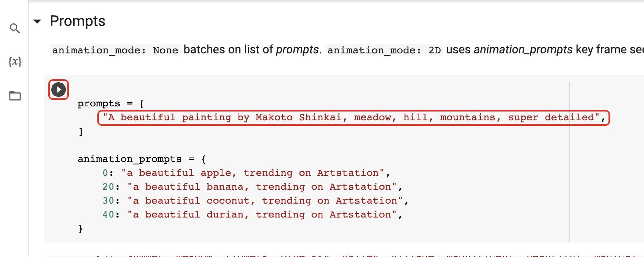
Task: Click the 'animation_mode: 2D' inline code
Action: (384, 50)
